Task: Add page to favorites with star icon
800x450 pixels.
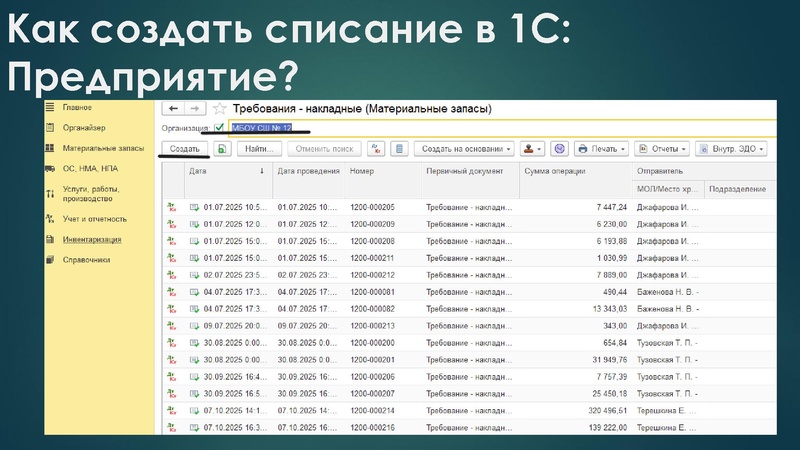Action: click(219, 109)
